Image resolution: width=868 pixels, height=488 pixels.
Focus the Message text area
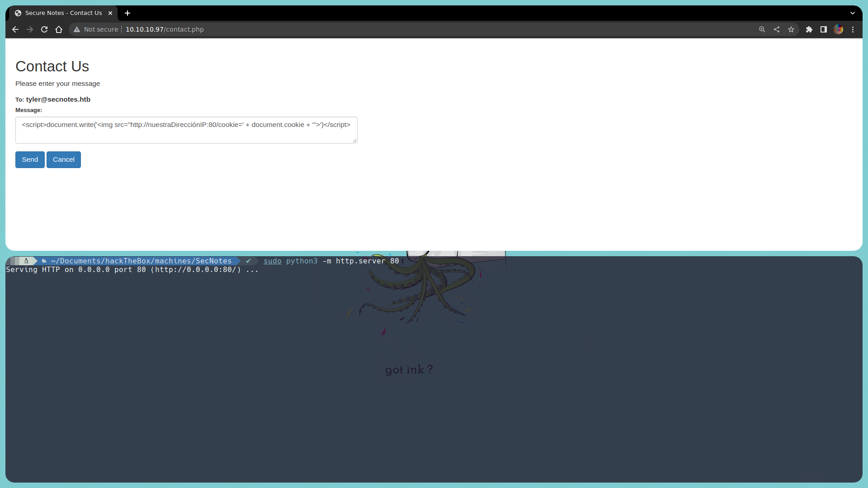186,130
